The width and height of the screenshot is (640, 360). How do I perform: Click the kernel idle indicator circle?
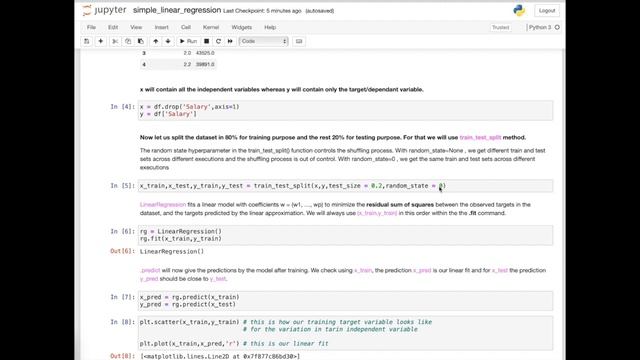pos(557,27)
